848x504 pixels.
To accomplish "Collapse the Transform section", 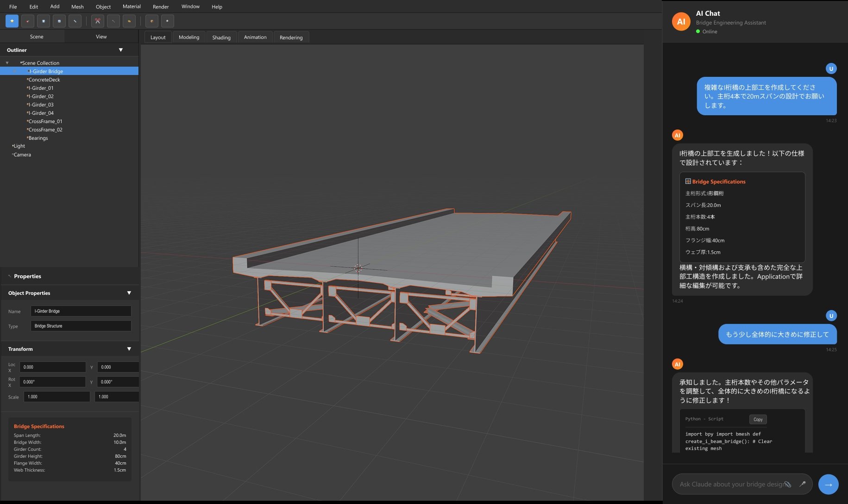I will [x=129, y=349].
